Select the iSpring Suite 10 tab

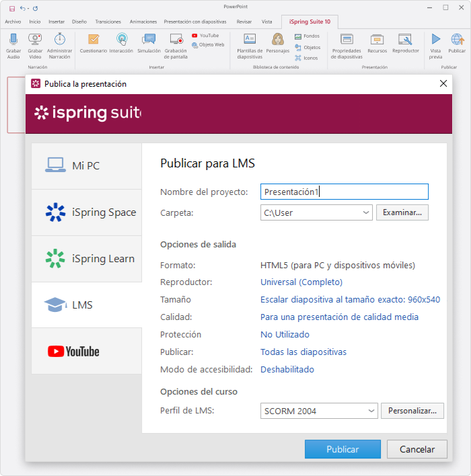[310, 22]
